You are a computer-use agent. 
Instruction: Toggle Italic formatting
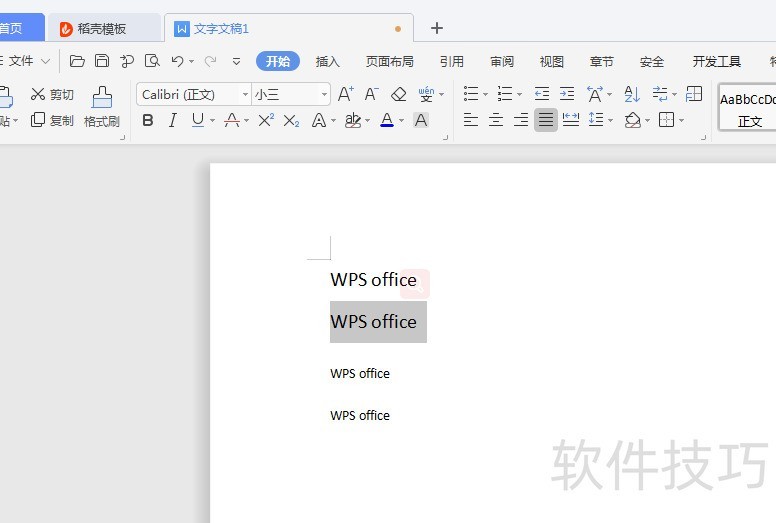pyautogui.click(x=172, y=120)
